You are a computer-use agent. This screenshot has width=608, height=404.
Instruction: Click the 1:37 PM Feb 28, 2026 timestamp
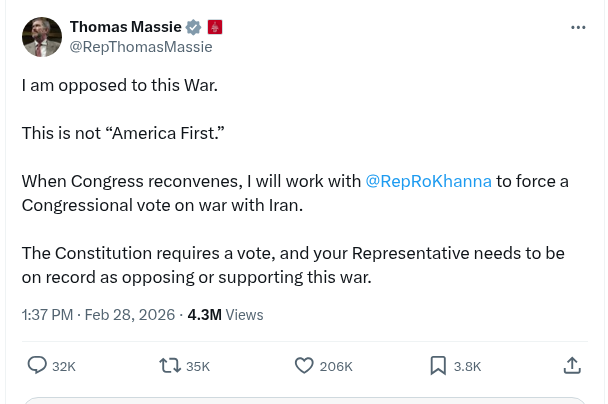tap(98, 314)
